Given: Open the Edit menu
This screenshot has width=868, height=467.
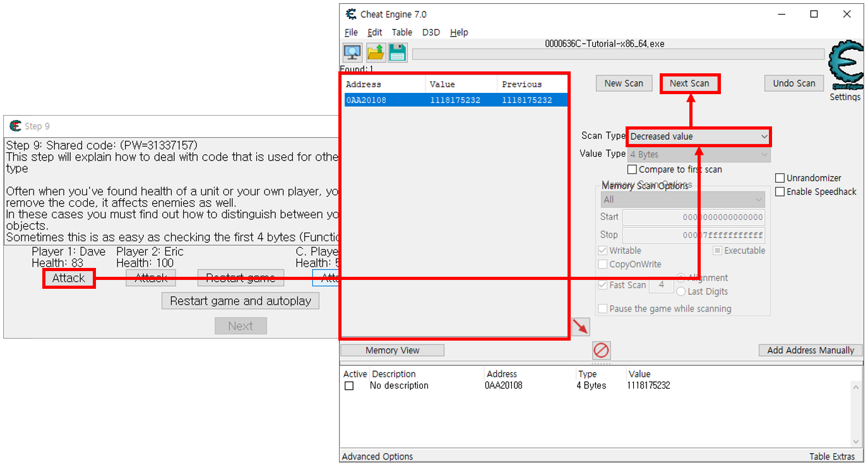Looking at the screenshot, I should tap(375, 32).
